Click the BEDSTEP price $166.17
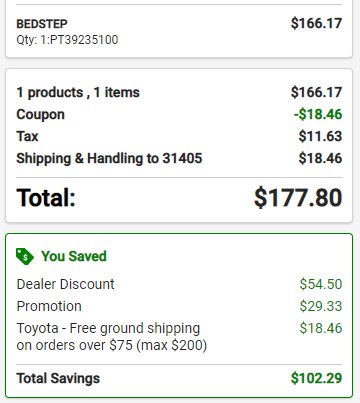Image resolution: width=360 pixels, height=403 pixels. click(316, 23)
